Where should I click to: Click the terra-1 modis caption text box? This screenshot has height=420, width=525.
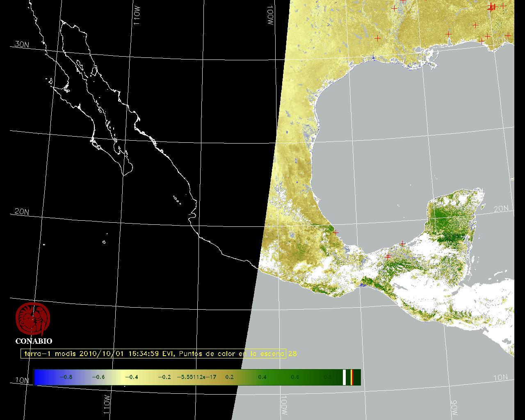(153, 354)
